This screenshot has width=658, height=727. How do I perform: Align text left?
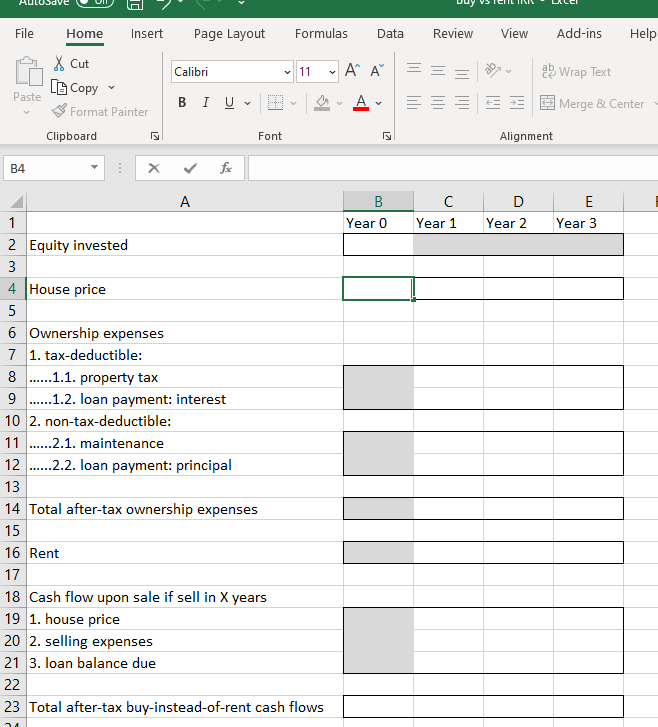414,102
